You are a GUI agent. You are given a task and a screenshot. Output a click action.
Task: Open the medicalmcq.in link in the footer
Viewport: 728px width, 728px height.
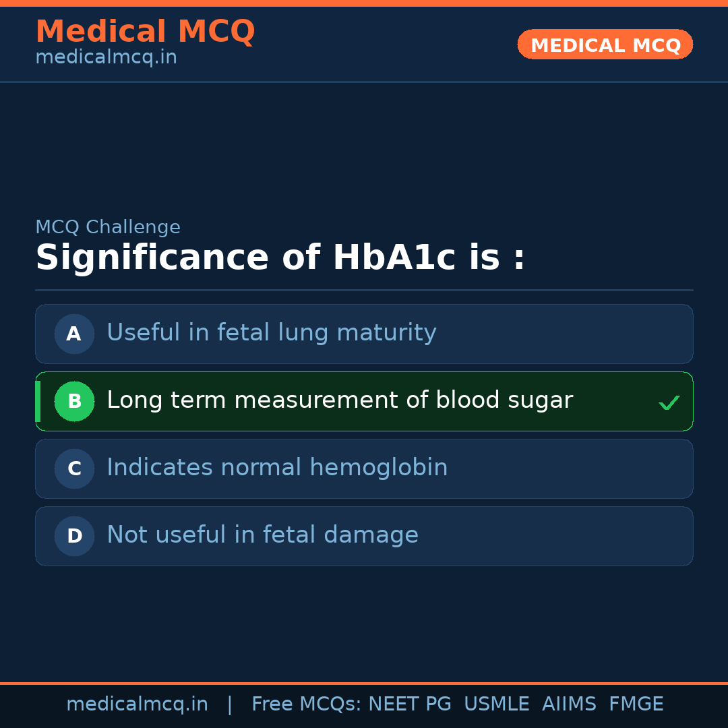[137, 704]
